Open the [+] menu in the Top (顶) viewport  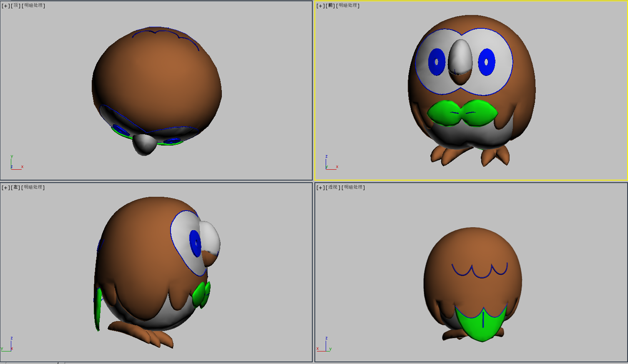6,6
